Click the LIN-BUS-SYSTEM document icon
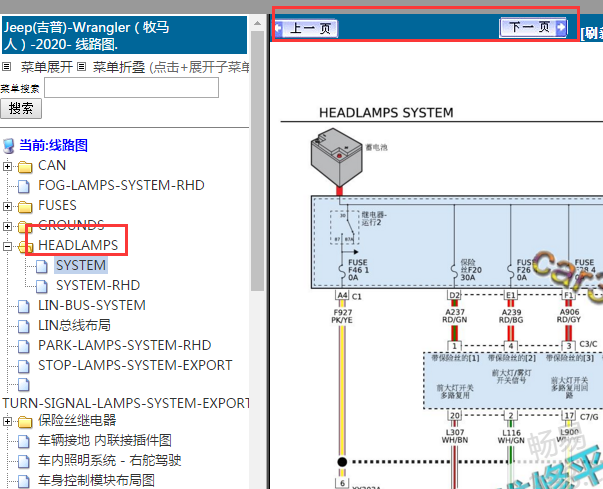Image resolution: width=603 pixels, height=489 pixels. [24, 306]
